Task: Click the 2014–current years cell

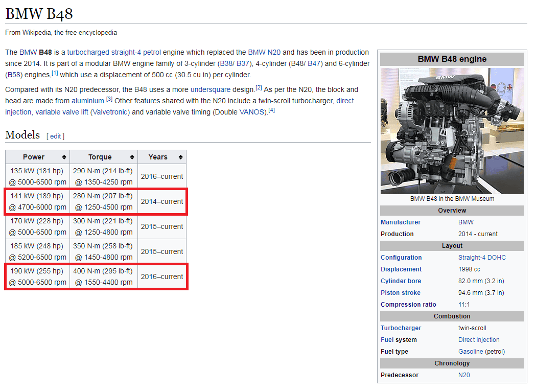Action: 162,201
